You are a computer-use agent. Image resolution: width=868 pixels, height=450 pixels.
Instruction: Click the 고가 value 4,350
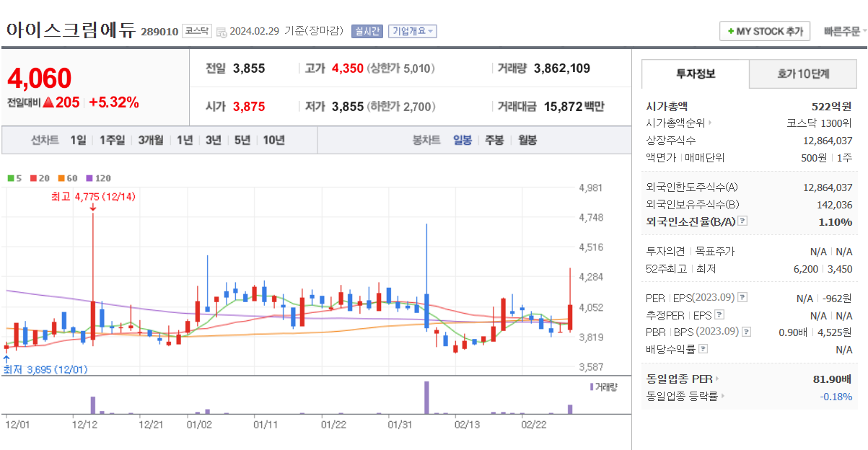coord(348,69)
